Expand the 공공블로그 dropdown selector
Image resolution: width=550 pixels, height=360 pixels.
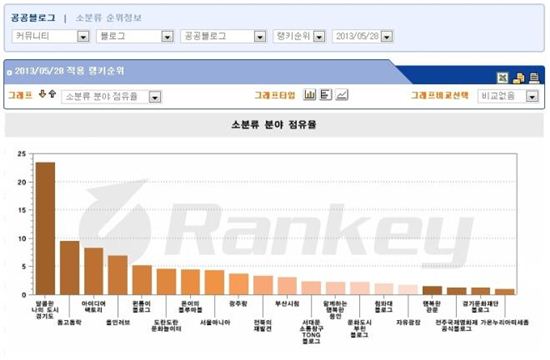coord(223,36)
